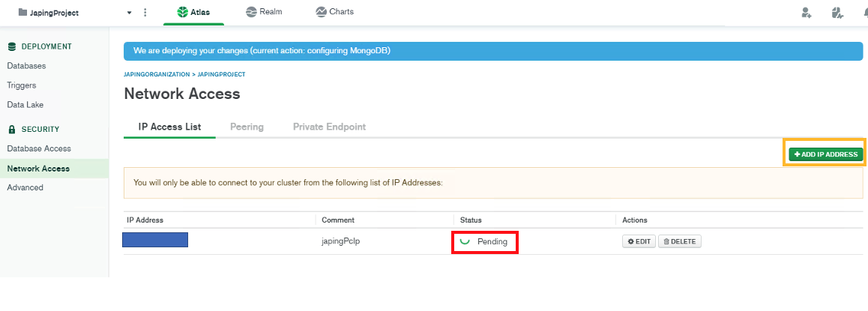Screen dimensions: 868x311
Task: Click the IP Address column header
Action: [x=145, y=220]
